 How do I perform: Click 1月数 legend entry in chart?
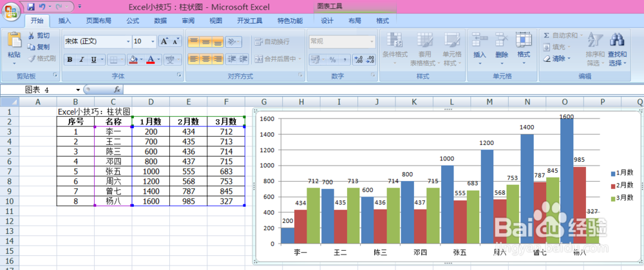point(621,173)
